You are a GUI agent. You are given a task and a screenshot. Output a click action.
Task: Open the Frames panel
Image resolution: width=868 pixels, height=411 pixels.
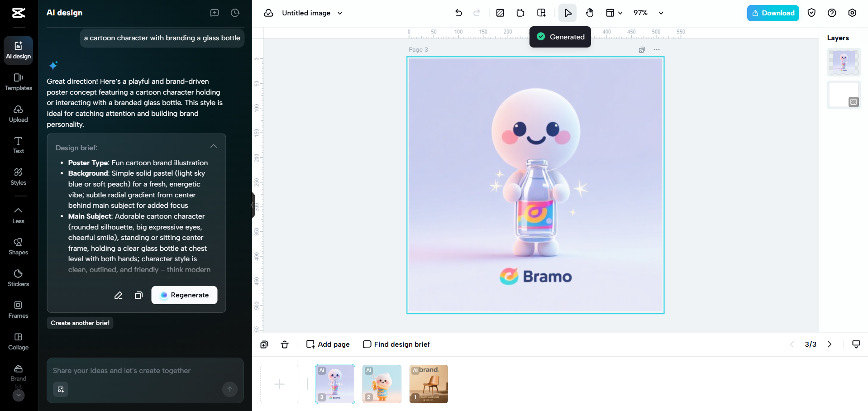[18, 309]
